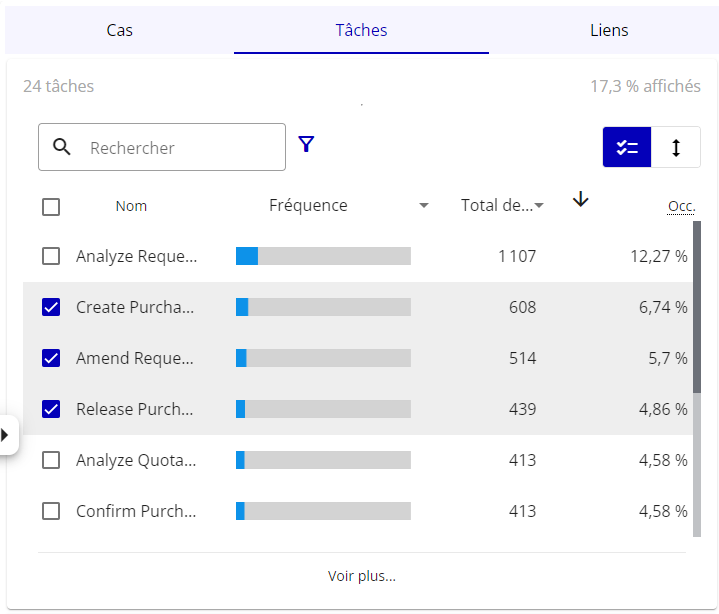Uncheck the Release Purchase row checkbox

click(51, 409)
